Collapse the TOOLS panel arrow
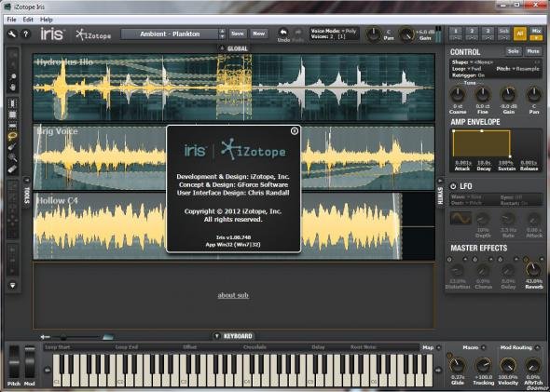The height and width of the screenshot is (392, 550). pos(27,181)
